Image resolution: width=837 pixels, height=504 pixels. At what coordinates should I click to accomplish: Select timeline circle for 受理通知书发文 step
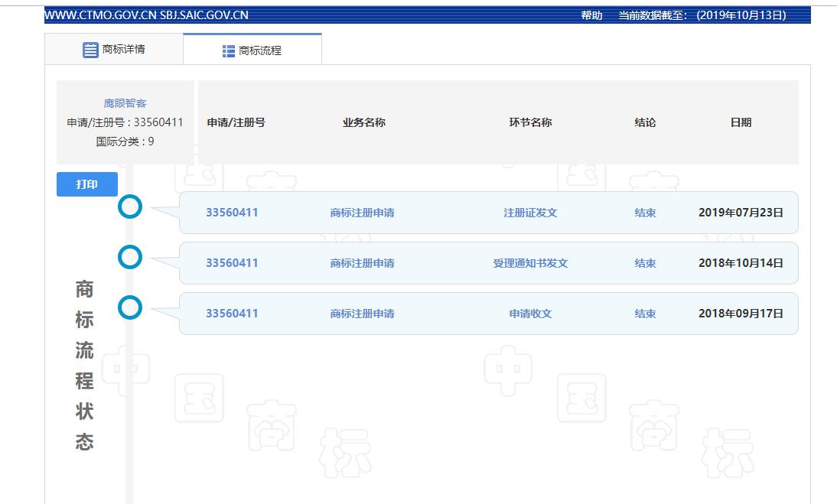pos(131,258)
